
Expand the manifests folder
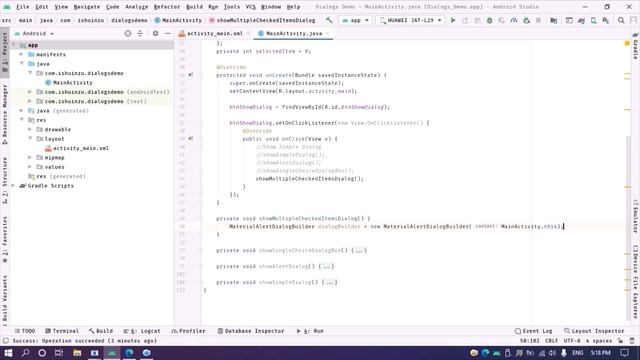22,54
